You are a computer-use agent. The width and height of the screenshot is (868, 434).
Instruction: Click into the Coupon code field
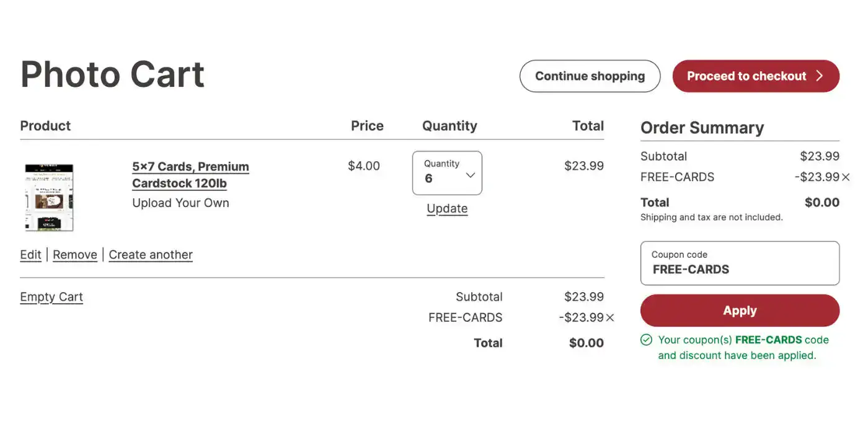[740, 263]
